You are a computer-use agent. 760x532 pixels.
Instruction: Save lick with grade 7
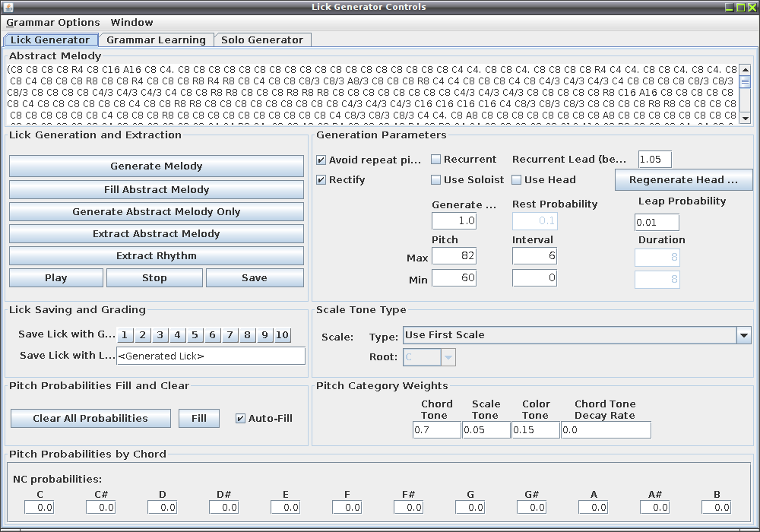[x=230, y=335]
